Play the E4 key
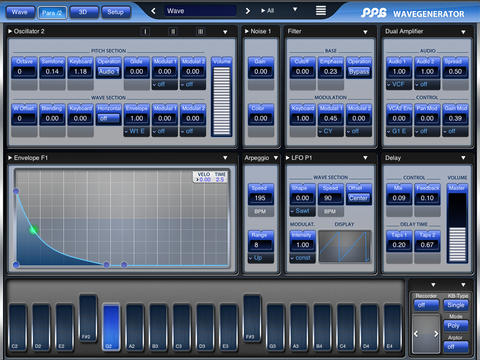 coord(392,327)
